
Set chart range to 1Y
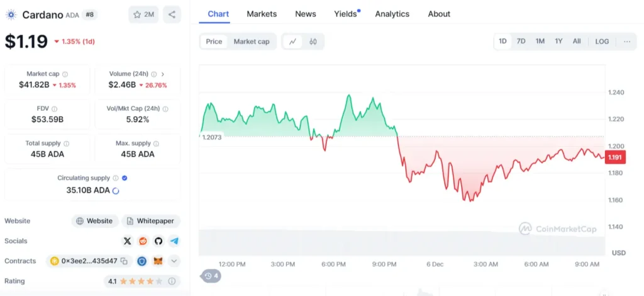pos(558,41)
